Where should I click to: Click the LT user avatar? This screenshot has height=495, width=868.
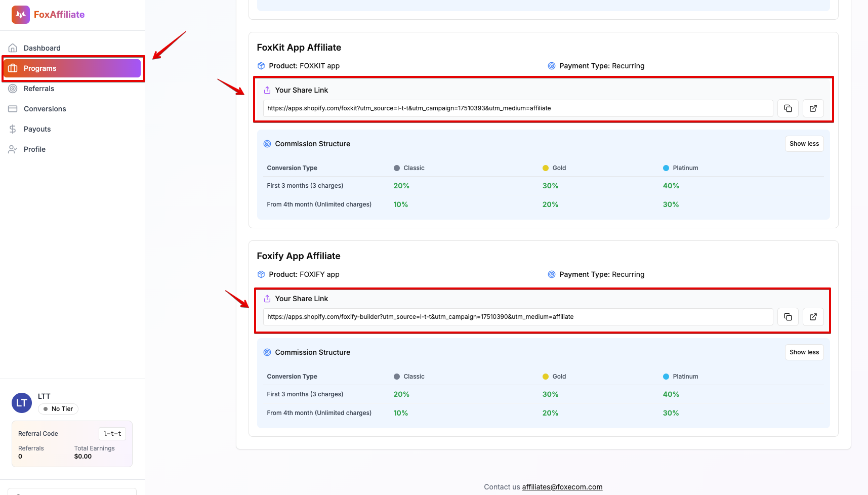pos(22,403)
